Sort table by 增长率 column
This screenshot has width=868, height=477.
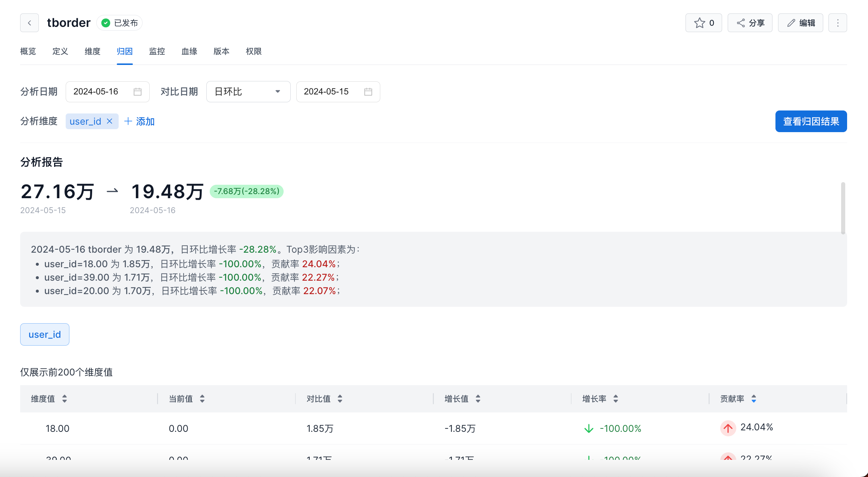pyautogui.click(x=616, y=399)
